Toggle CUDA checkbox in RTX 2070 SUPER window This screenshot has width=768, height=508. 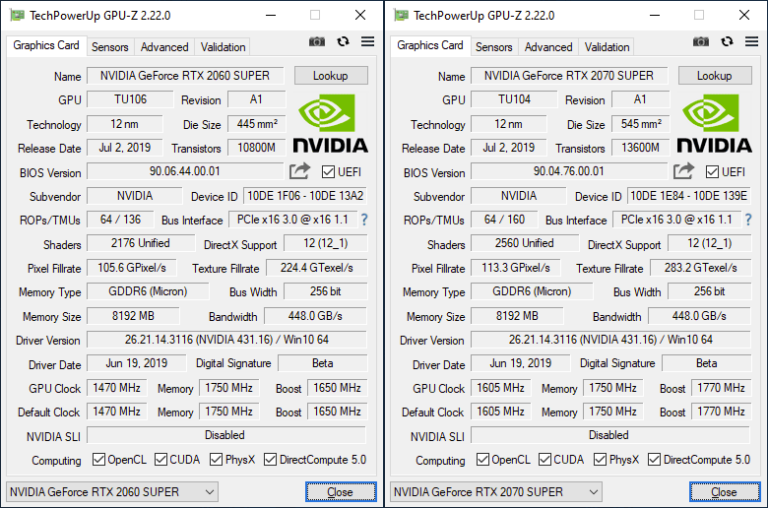(545, 460)
